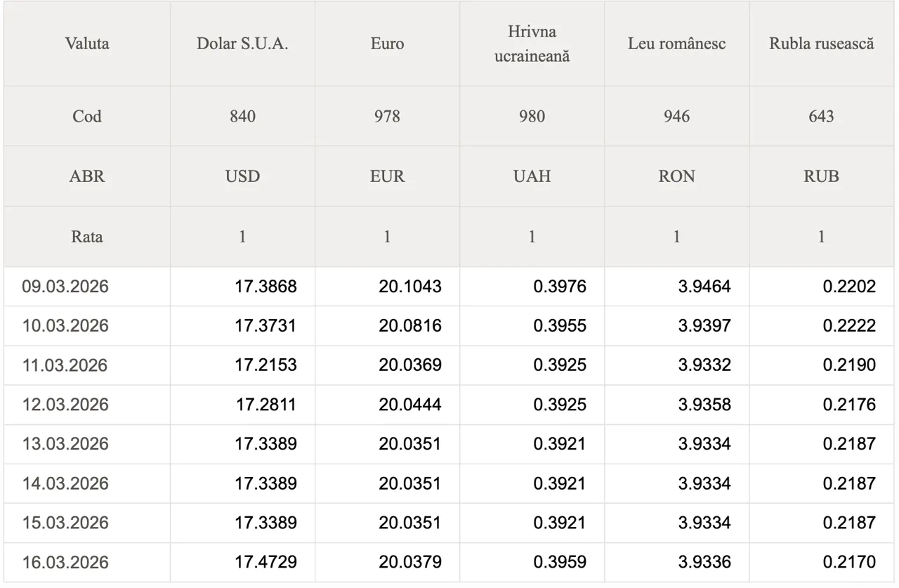The width and height of the screenshot is (899, 588).
Task: Select currency code 980 cell
Action: pyautogui.click(x=532, y=116)
